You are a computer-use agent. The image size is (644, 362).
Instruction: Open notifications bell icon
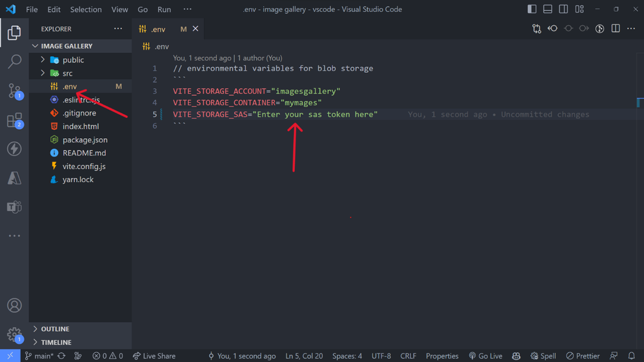point(632,356)
